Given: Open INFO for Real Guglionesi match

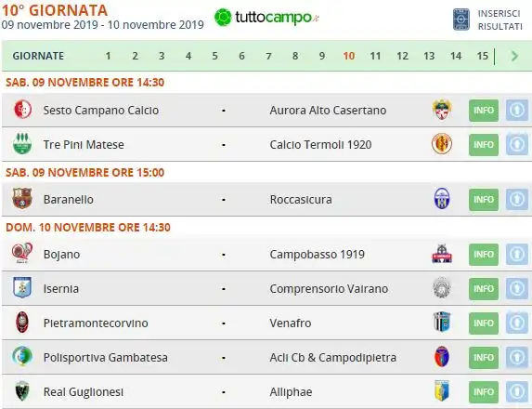Looking at the screenshot, I should point(484,392).
